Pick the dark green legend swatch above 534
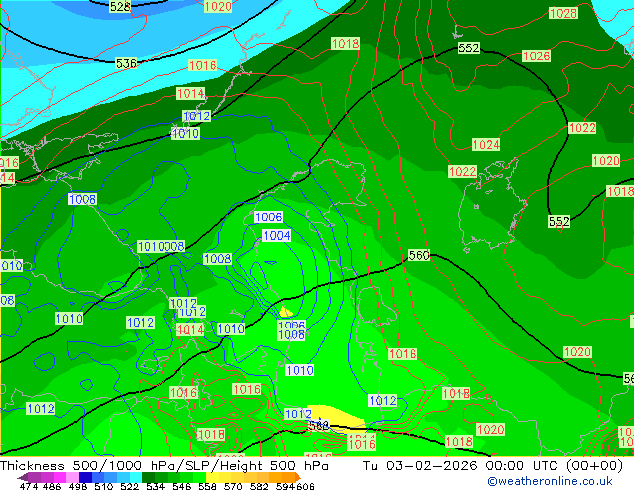This screenshot has height=490, width=634. tap(149, 477)
